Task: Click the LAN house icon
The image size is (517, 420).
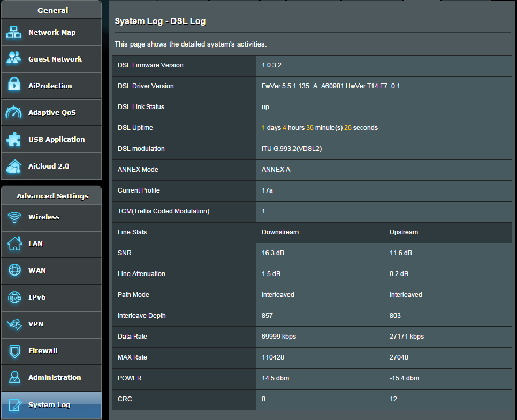Action: [14, 243]
